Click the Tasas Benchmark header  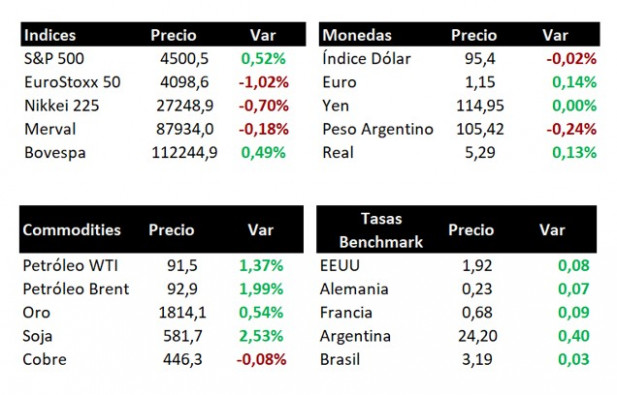(381, 230)
